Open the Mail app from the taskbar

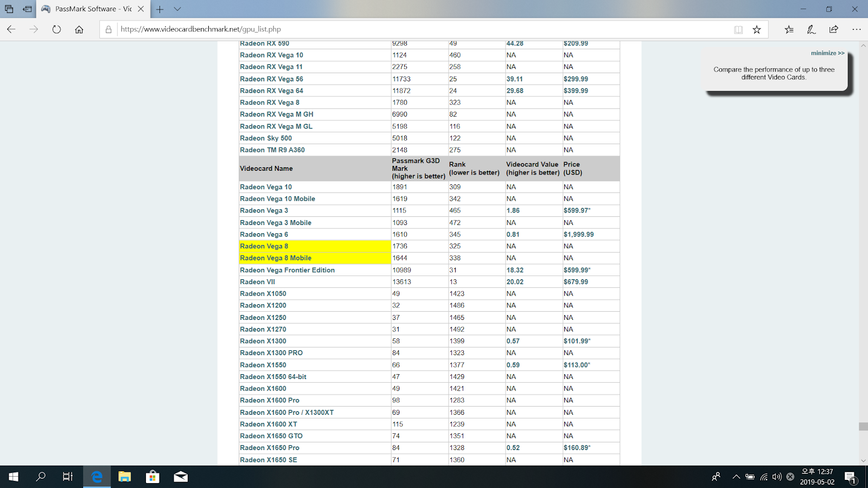181,477
